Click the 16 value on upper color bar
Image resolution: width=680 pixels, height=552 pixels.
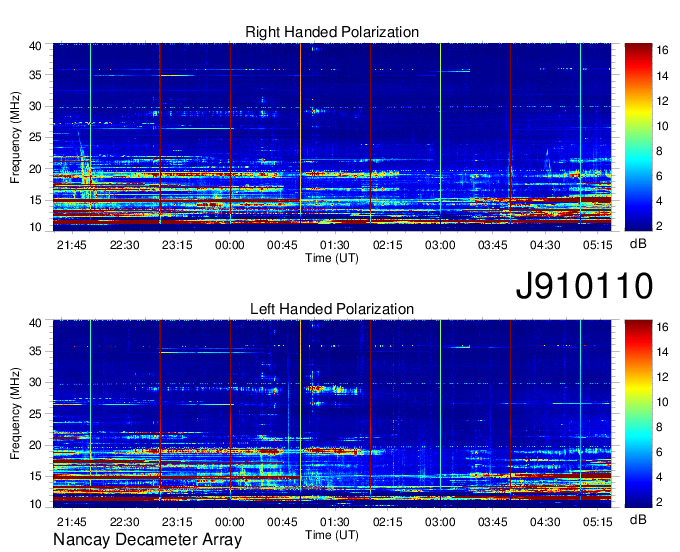click(662, 50)
